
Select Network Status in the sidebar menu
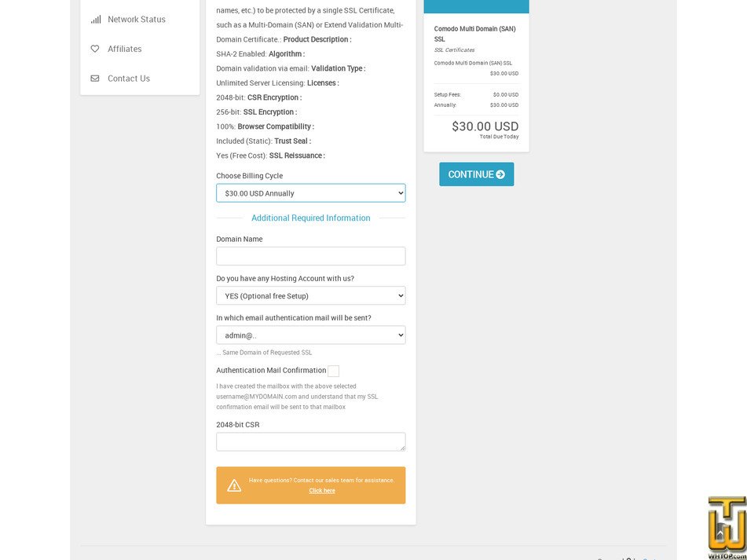[x=136, y=19]
